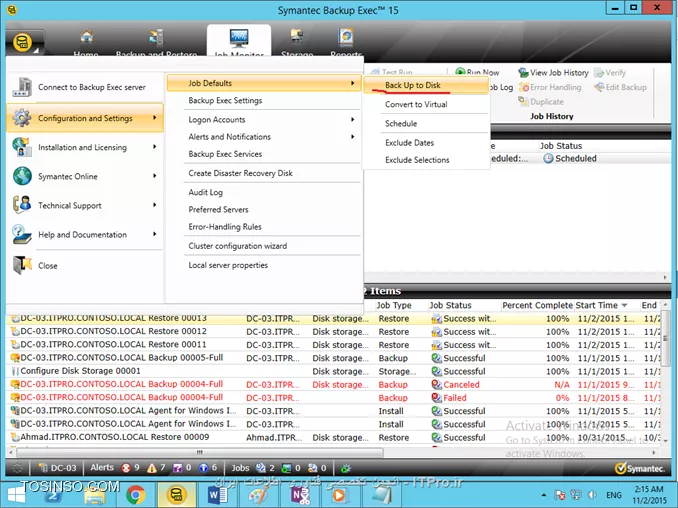The image size is (678, 508).
Task: Open the Home tab
Action: coord(86,42)
